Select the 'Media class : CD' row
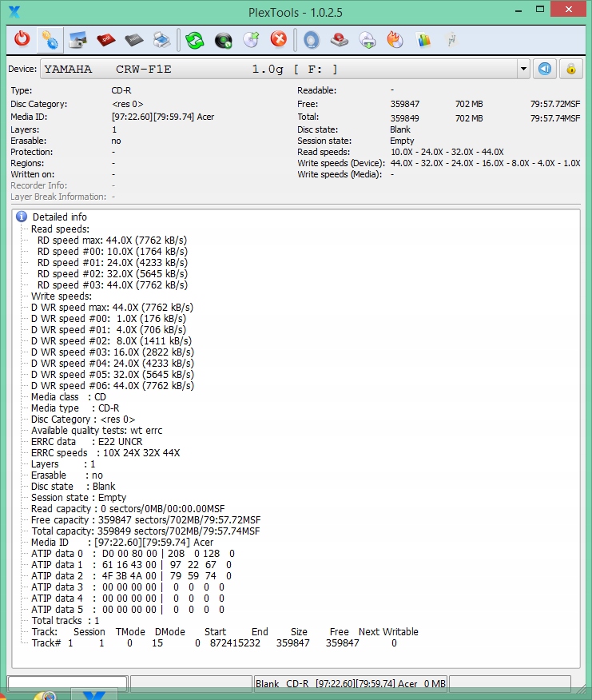This screenshot has width=592, height=700. pos(69,397)
